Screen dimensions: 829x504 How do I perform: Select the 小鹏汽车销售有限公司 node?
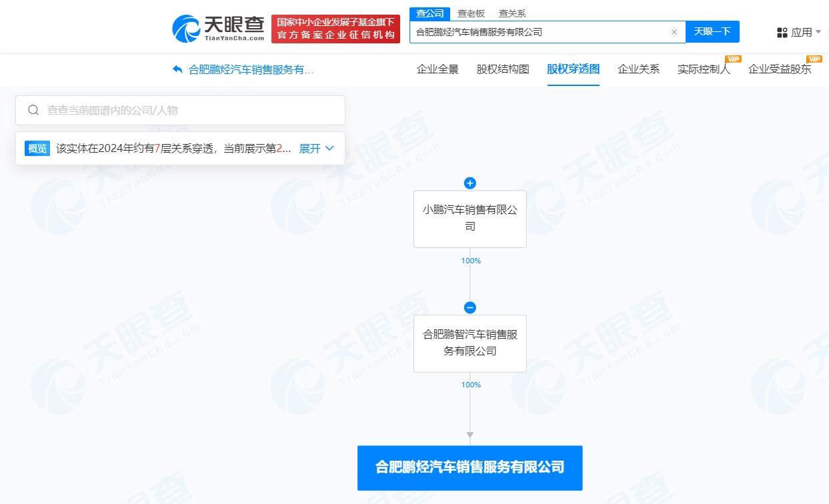470,219
